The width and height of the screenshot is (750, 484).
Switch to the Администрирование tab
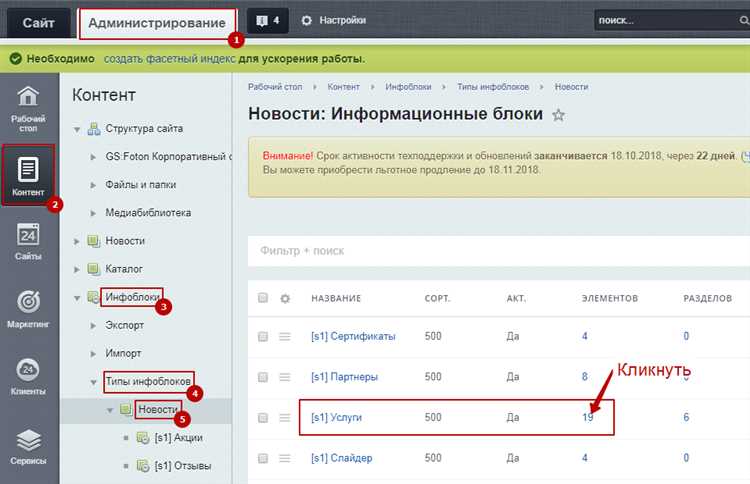pyautogui.click(x=157, y=23)
